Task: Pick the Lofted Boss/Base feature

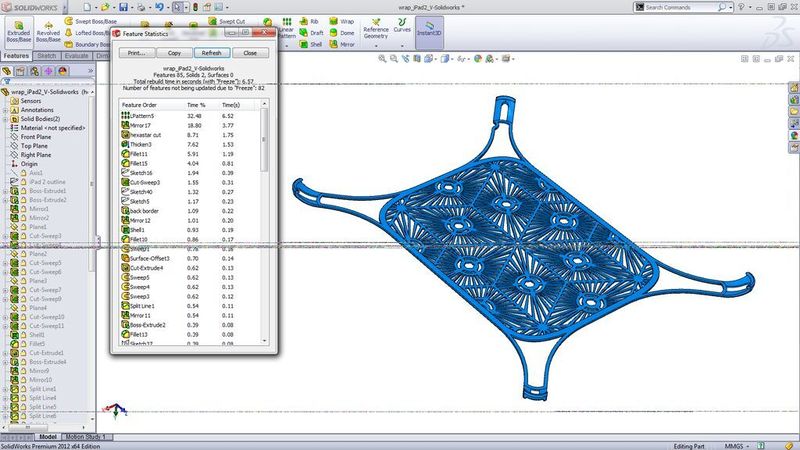Action: 87,33
